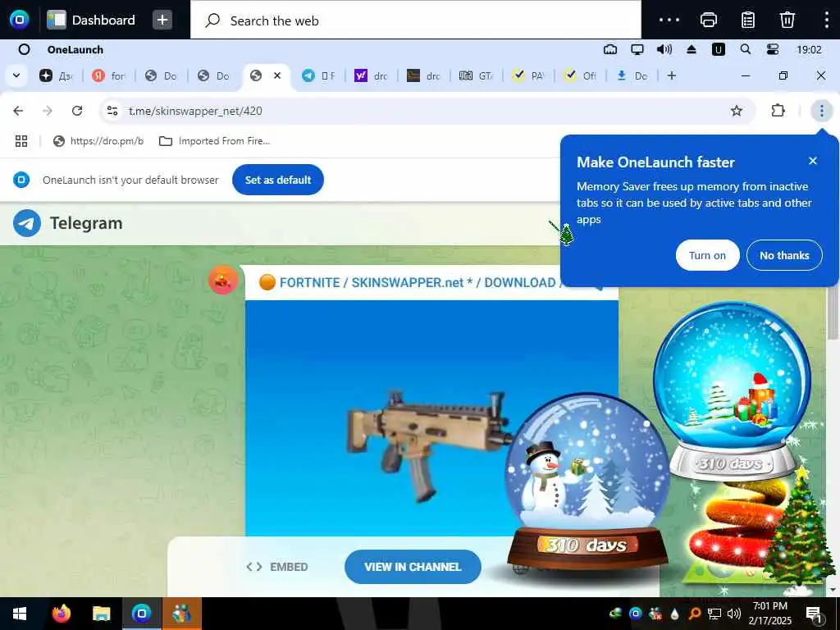Reload the current page
Screen dimensions: 840x630
pyautogui.click(x=77, y=111)
